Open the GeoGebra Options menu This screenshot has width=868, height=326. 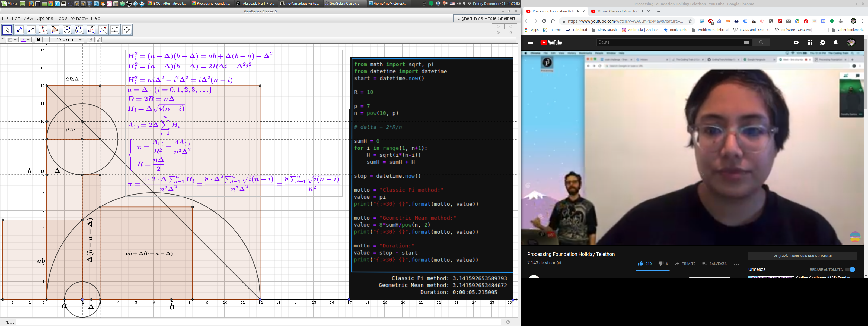tap(45, 18)
